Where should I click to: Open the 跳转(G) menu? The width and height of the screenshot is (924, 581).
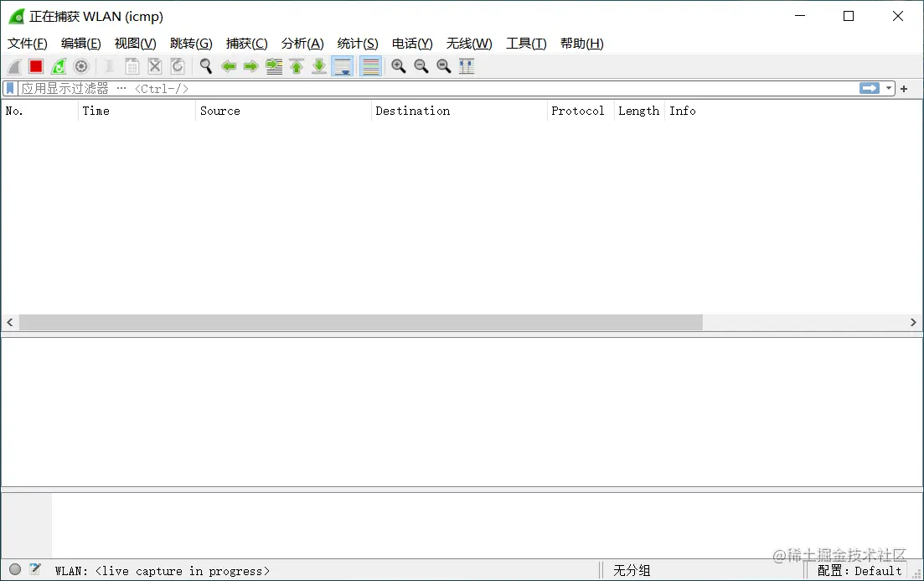[x=191, y=44]
